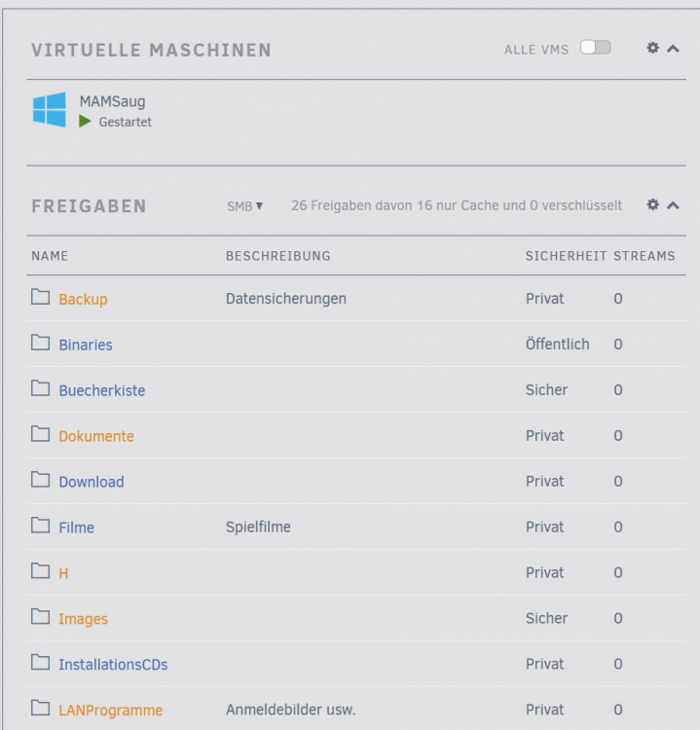700x730 pixels.
Task: Click the MAMSaug virtual machine name
Action: (112, 101)
